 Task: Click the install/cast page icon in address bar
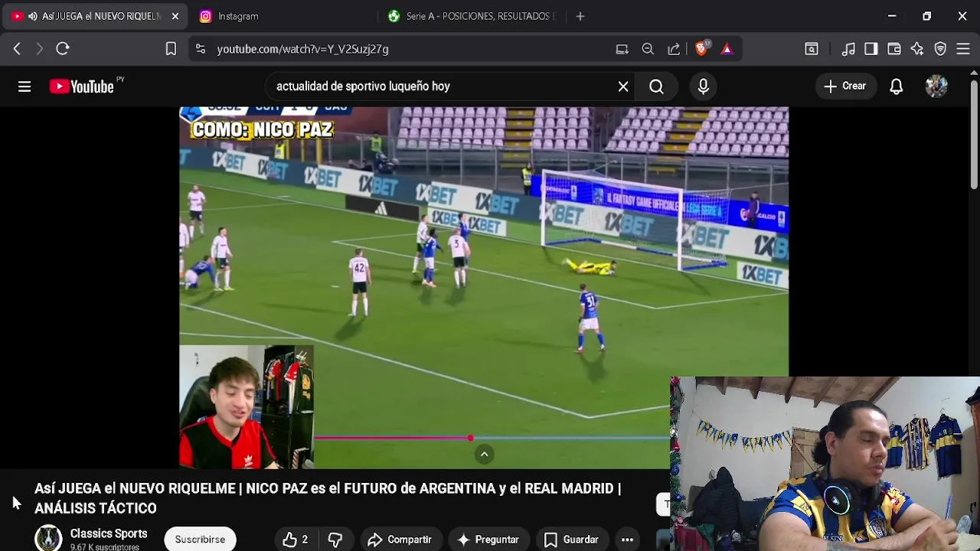pos(622,49)
